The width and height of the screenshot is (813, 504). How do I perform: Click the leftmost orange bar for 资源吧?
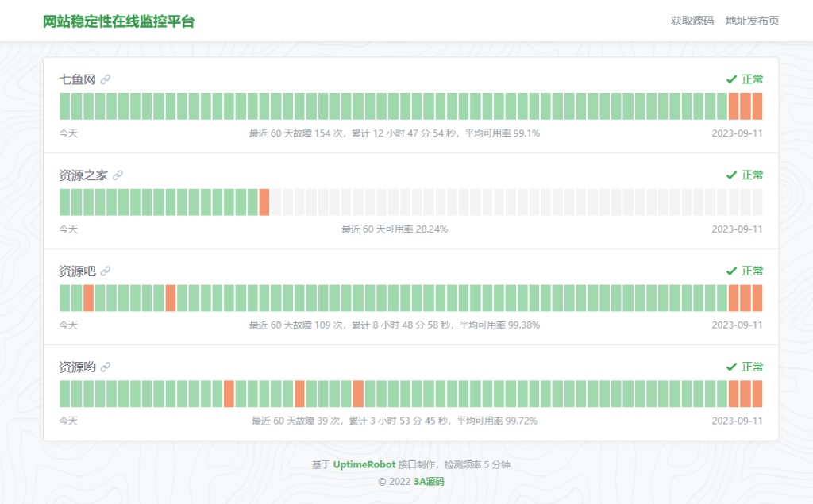pos(88,298)
